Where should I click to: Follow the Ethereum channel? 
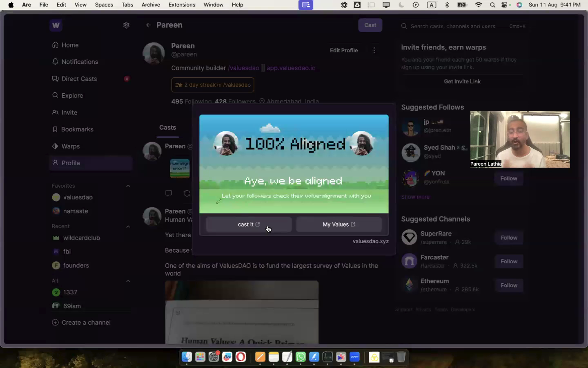509,285
